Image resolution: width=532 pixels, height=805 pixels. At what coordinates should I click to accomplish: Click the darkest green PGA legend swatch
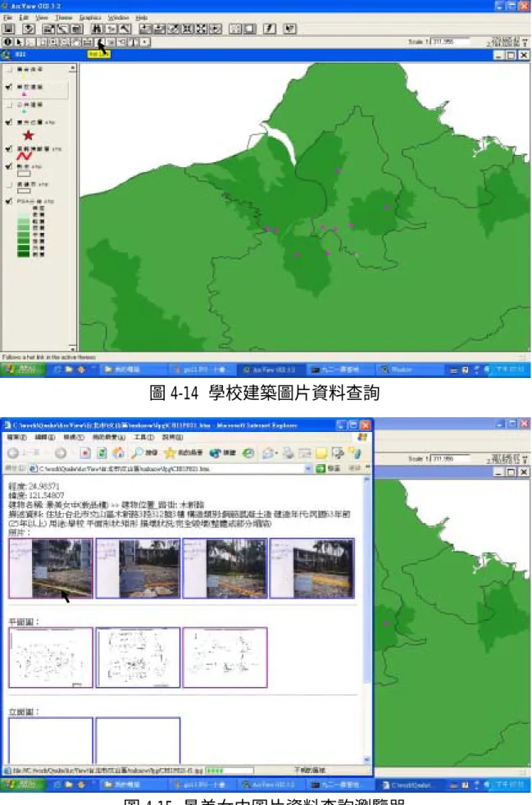(x=24, y=254)
